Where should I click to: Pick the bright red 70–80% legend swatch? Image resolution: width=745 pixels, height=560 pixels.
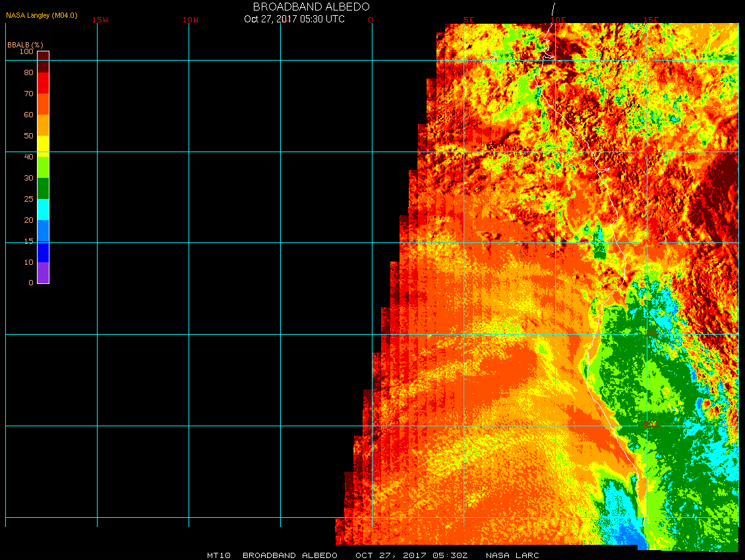tap(43, 82)
